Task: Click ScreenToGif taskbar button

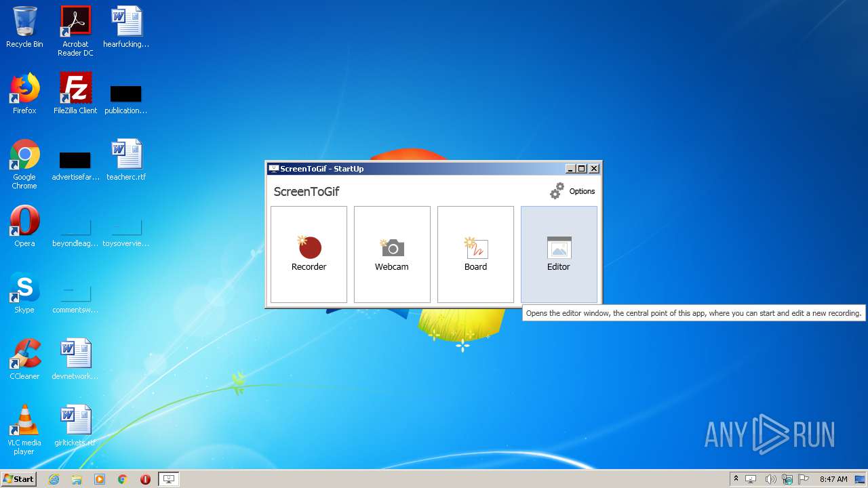Action: click(169, 479)
